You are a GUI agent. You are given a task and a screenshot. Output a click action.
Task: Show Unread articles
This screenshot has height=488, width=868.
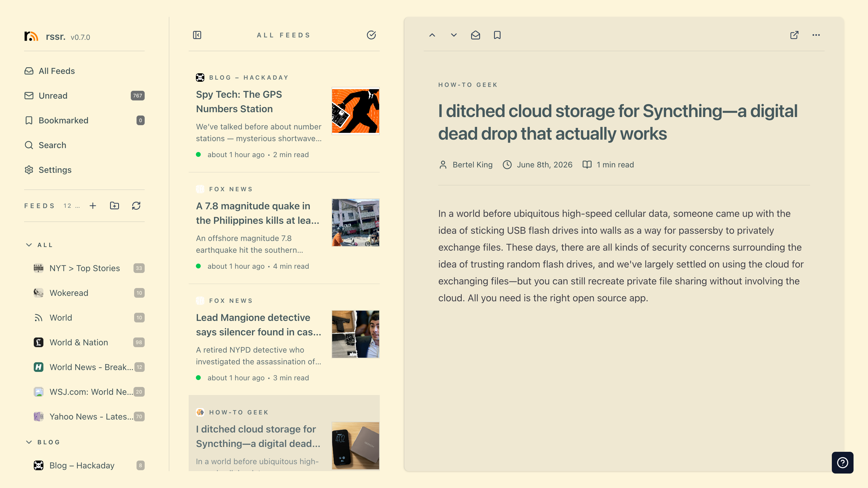pyautogui.click(x=84, y=95)
